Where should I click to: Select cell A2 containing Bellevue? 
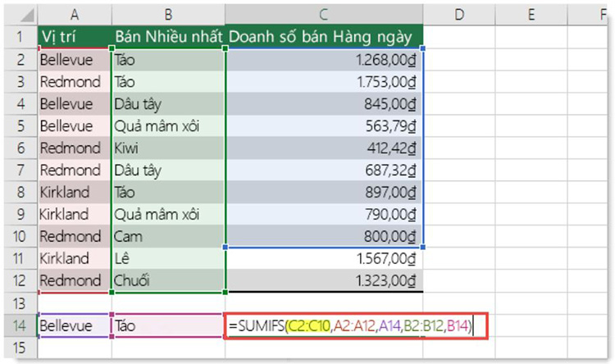[x=75, y=60]
